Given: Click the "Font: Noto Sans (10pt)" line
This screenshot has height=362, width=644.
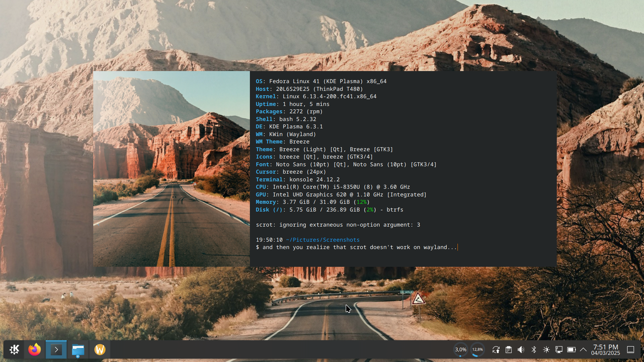Looking at the screenshot, I should [346, 164].
